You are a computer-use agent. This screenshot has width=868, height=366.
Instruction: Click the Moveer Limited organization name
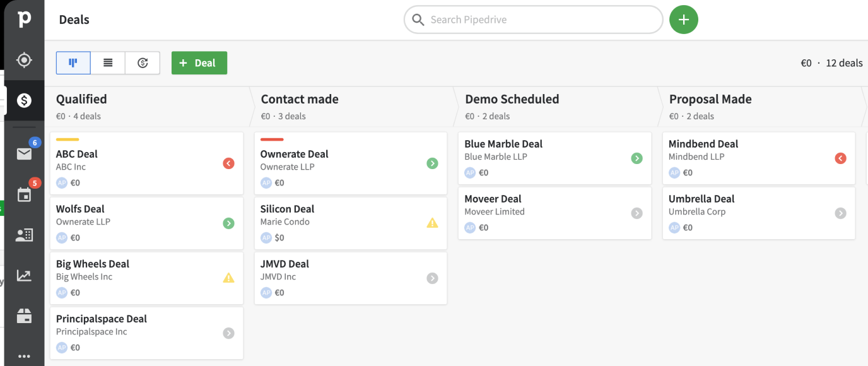tap(495, 212)
